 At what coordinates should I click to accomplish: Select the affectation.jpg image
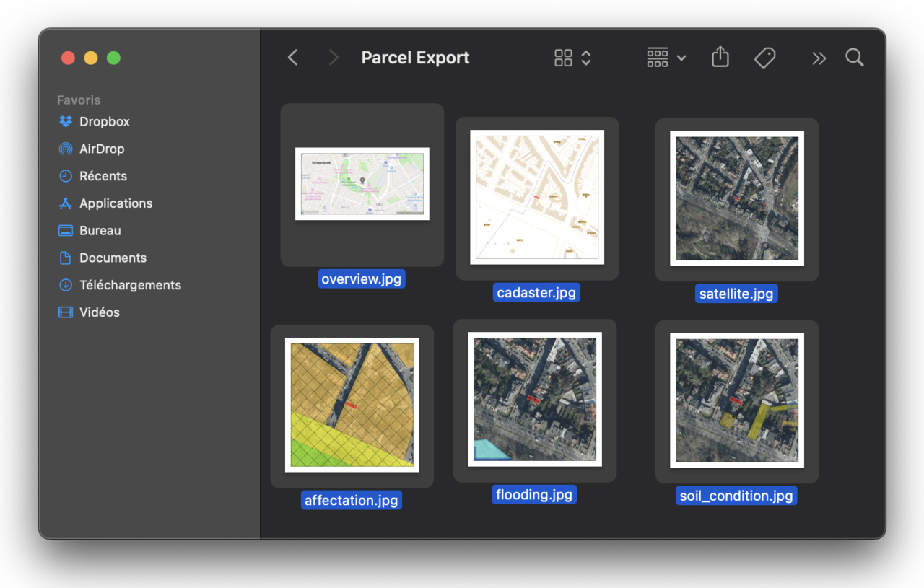[352, 405]
